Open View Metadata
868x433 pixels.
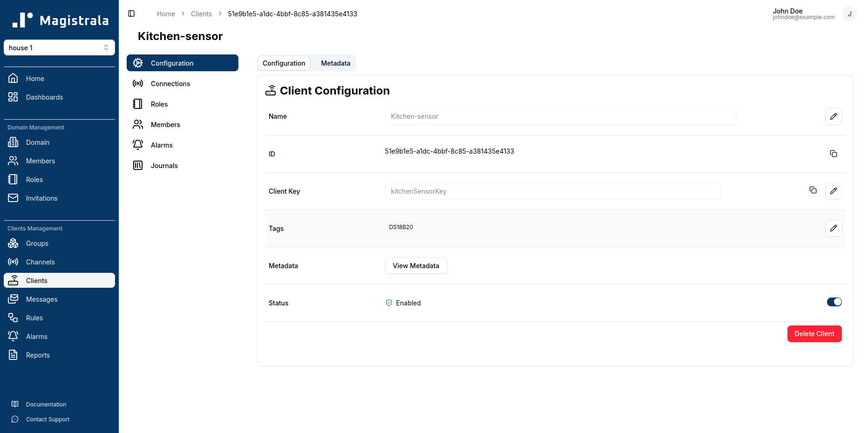click(x=416, y=265)
